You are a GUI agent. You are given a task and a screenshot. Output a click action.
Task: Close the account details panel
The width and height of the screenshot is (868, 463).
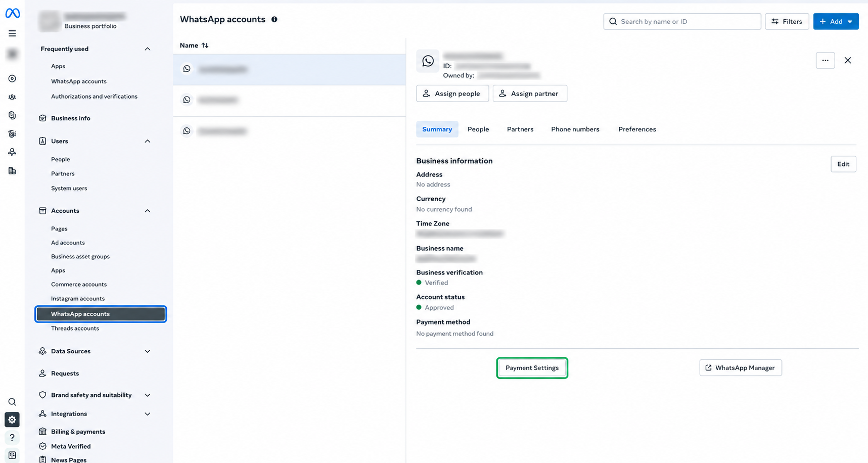click(x=848, y=61)
